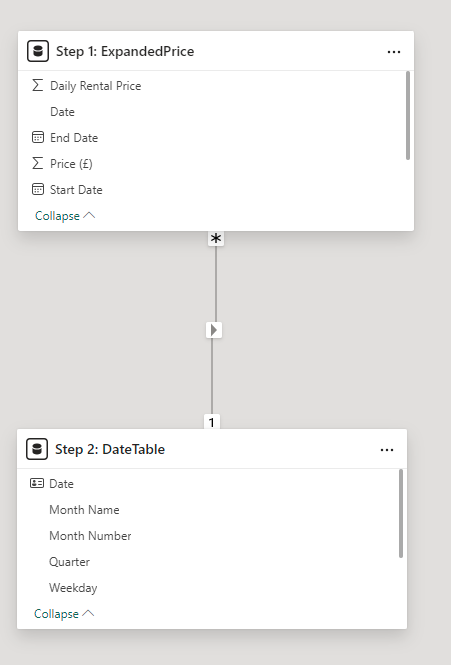Screen dimensions: 451x665
Task: Click the calendar icon next to End Date
Action: [x=38, y=137]
